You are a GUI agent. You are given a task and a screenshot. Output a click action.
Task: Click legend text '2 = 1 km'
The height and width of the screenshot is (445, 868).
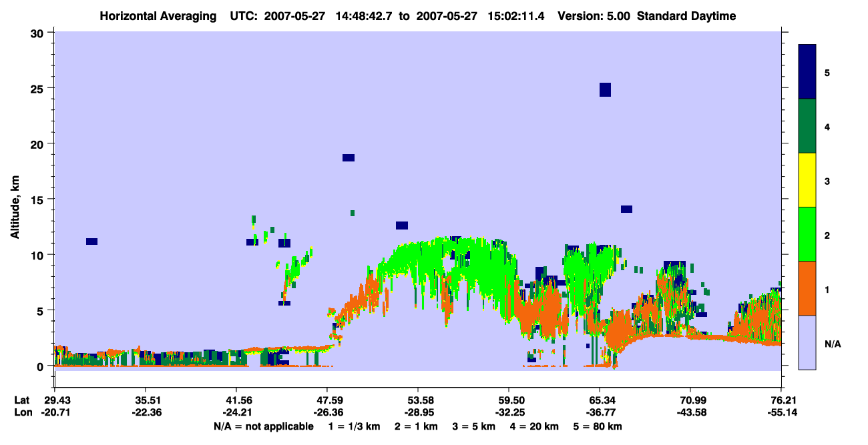(415, 426)
